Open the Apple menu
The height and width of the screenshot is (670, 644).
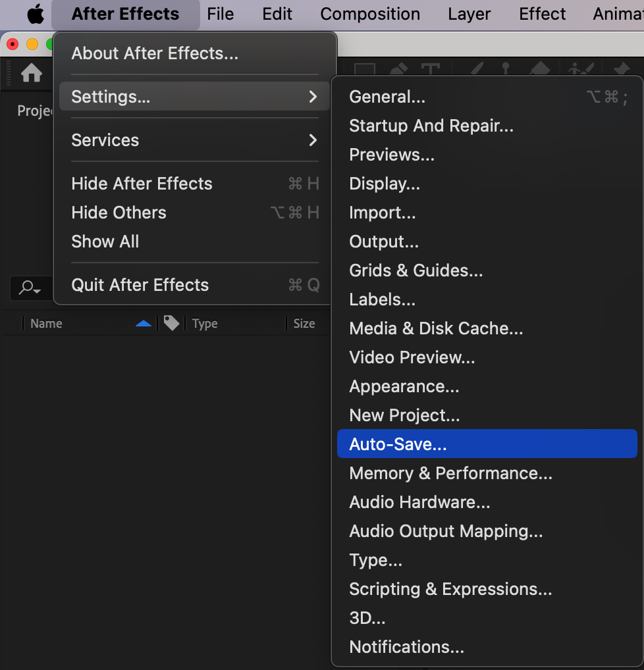click(x=36, y=14)
